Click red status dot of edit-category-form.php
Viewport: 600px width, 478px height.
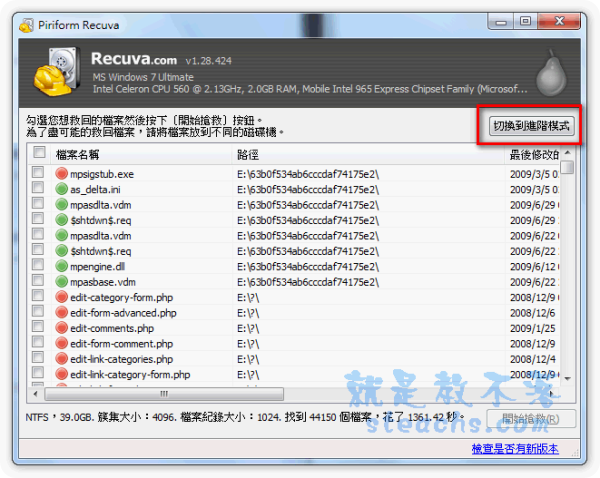pos(61,297)
